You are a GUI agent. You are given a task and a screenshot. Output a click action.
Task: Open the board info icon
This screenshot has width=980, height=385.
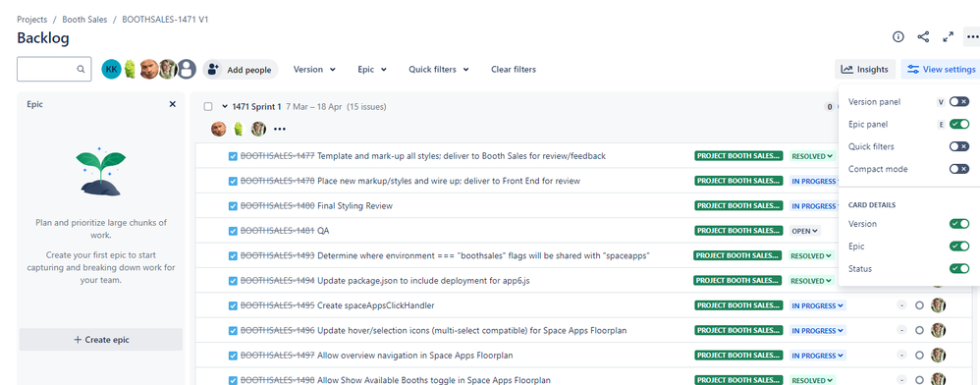(x=898, y=37)
